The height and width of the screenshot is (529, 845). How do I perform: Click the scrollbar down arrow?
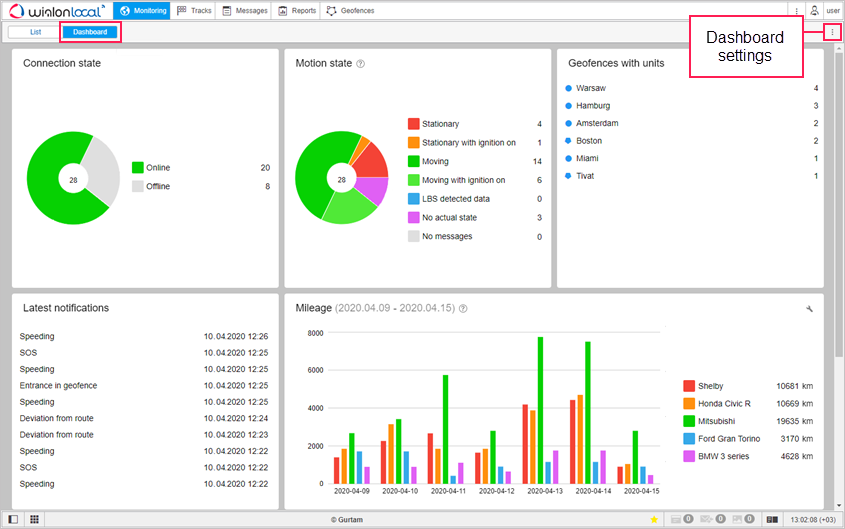[x=839, y=506]
